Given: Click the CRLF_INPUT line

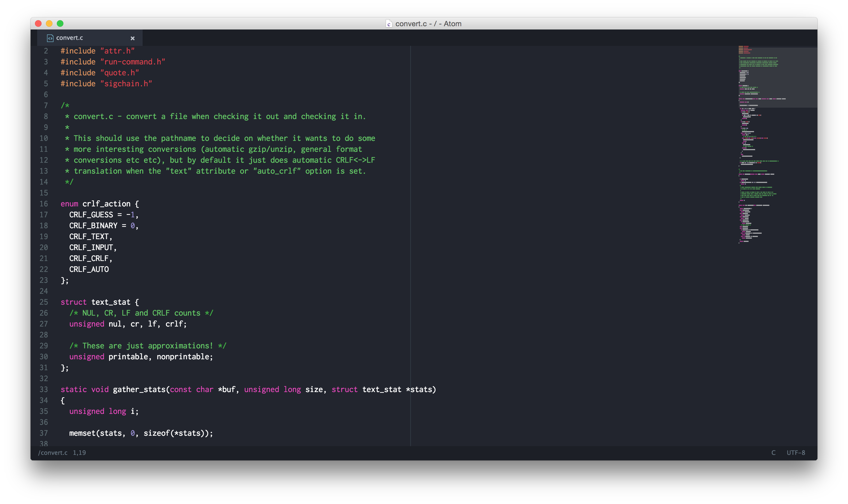Looking at the screenshot, I should [x=93, y=247].
